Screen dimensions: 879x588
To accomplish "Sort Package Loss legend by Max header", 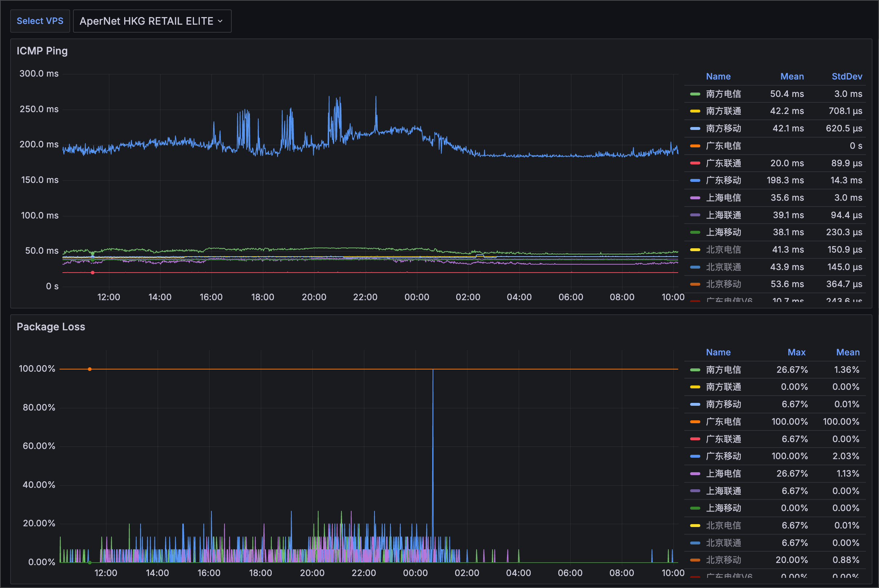I will 797,352.
